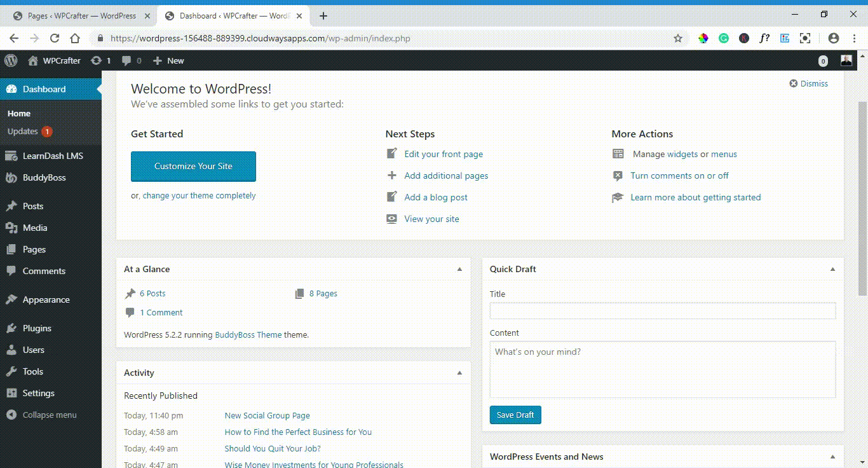Click Turn comments on or off link

point(679,175)
